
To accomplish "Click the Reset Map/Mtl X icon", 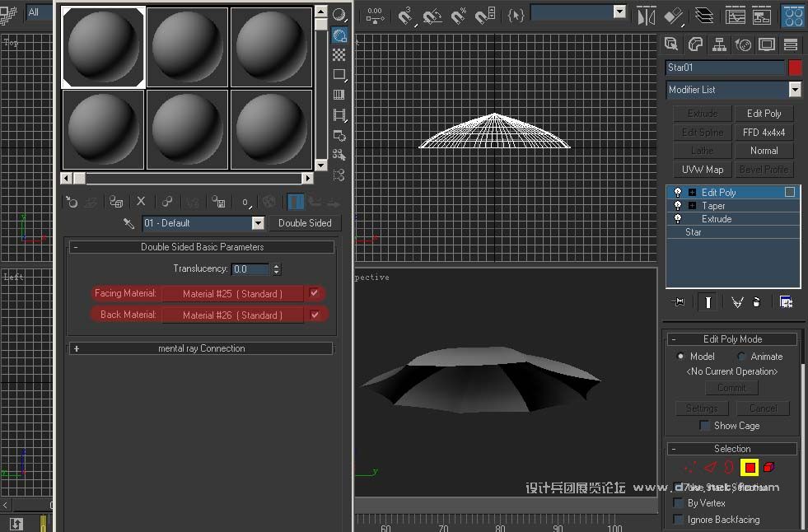I will click(x=141, y=202).
